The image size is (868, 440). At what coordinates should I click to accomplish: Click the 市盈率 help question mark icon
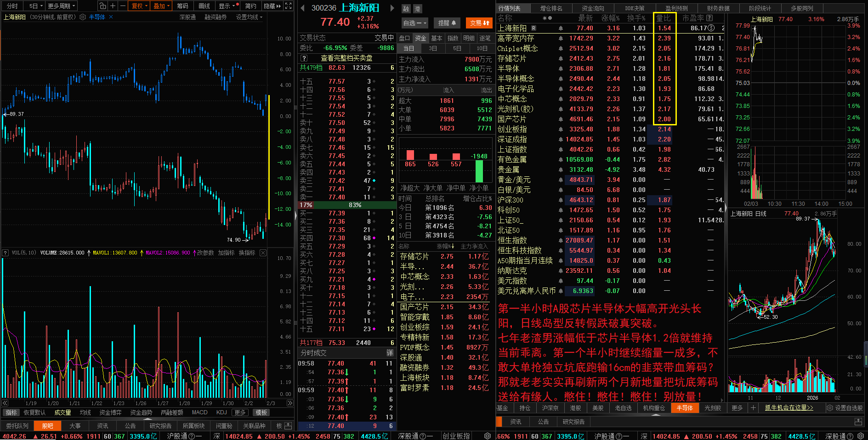[709, 18]
